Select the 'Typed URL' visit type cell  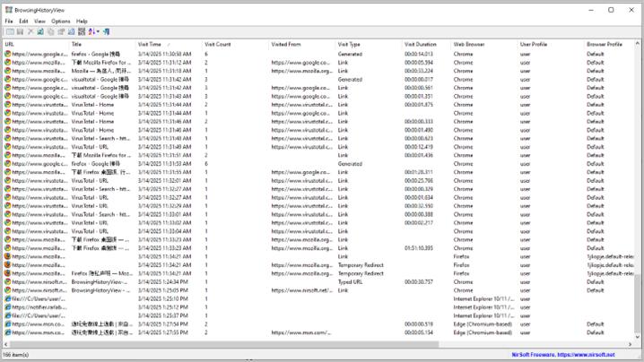tap(350, 281)
